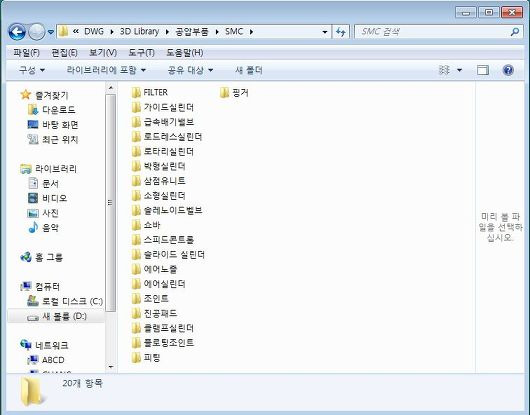Select the 쇼바 folder icon
The width and height of the screenshot is (530, 415).
click(136, 225)
